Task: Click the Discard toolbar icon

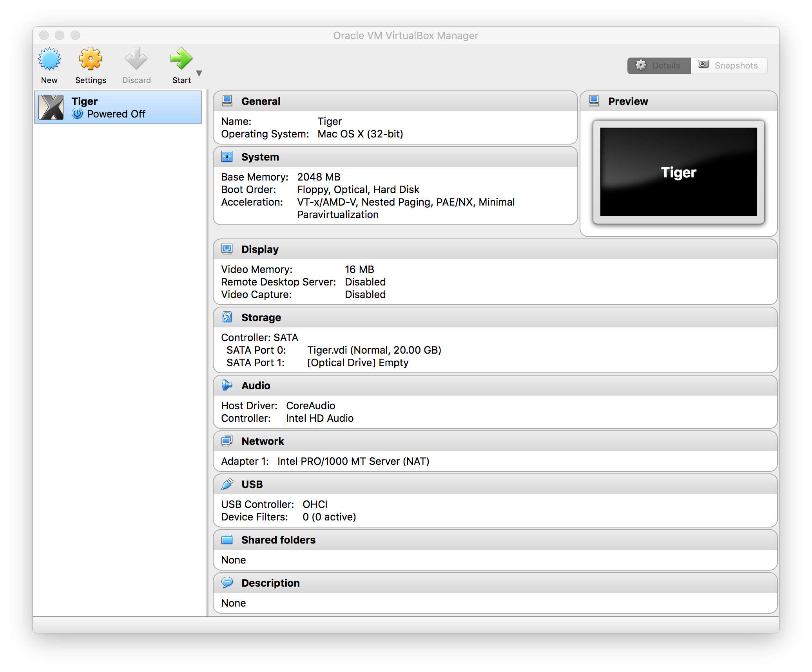Action: coord(136,59)
